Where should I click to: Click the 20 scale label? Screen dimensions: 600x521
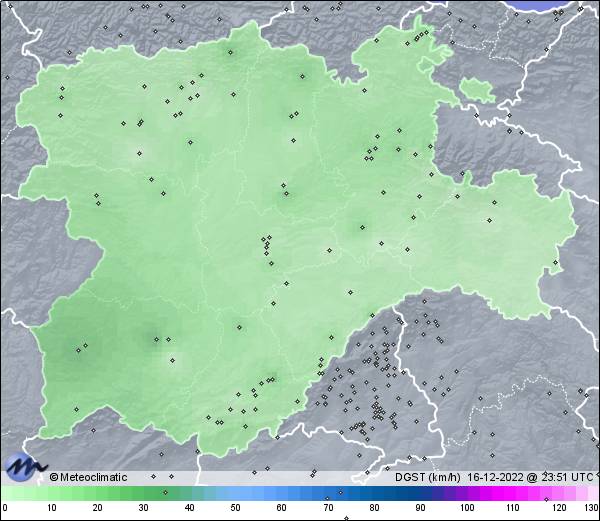pyautogui.click(x=98, y=508)
